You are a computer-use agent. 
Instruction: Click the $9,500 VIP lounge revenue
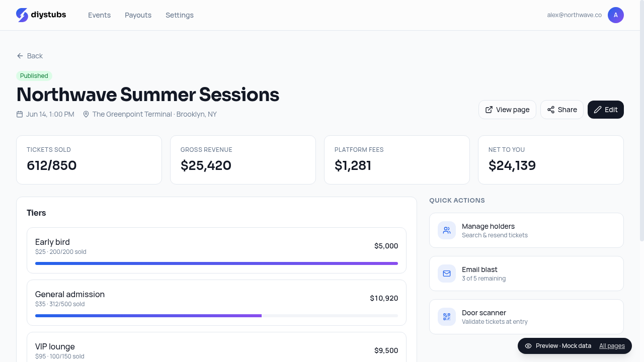coord(386,350)
